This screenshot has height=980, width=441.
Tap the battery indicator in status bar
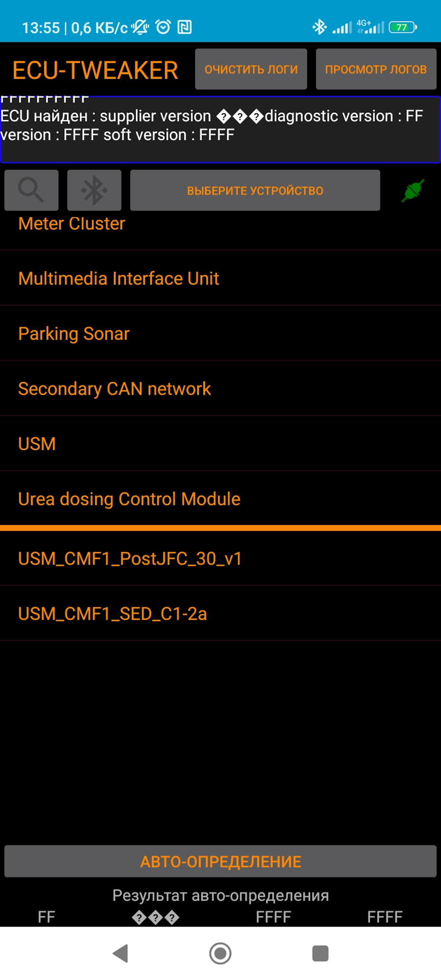(403, 27)
